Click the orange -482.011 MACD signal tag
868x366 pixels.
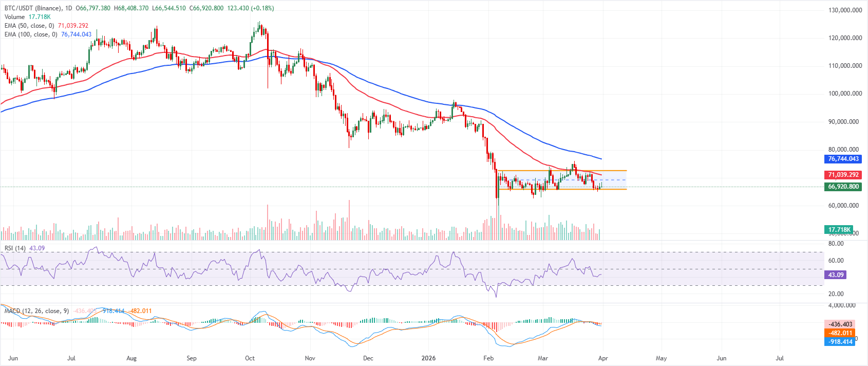point(841,333)
